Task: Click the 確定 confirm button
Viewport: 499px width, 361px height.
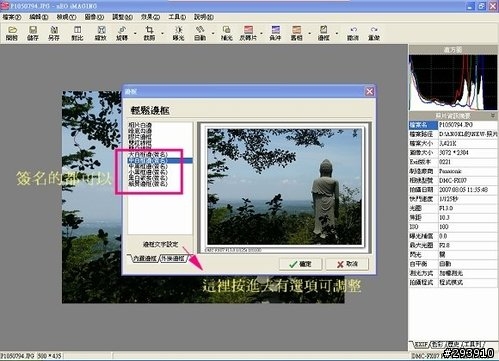Action: point(300,264)
